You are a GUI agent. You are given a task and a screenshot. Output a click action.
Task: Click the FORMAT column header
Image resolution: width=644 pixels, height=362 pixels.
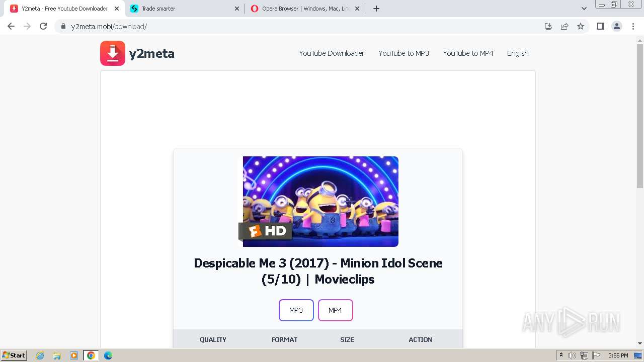(285, 340)
